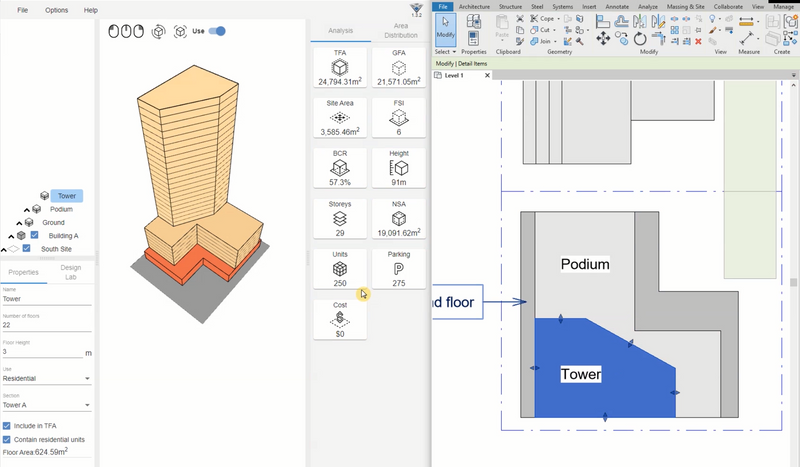Screen dimensions: 800x467
Task: Collapse the Podium tree node
Action: (25, 209)
